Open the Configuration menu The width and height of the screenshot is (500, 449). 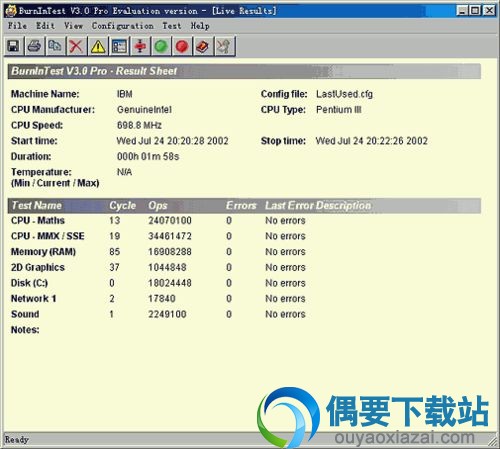point(123,26)
